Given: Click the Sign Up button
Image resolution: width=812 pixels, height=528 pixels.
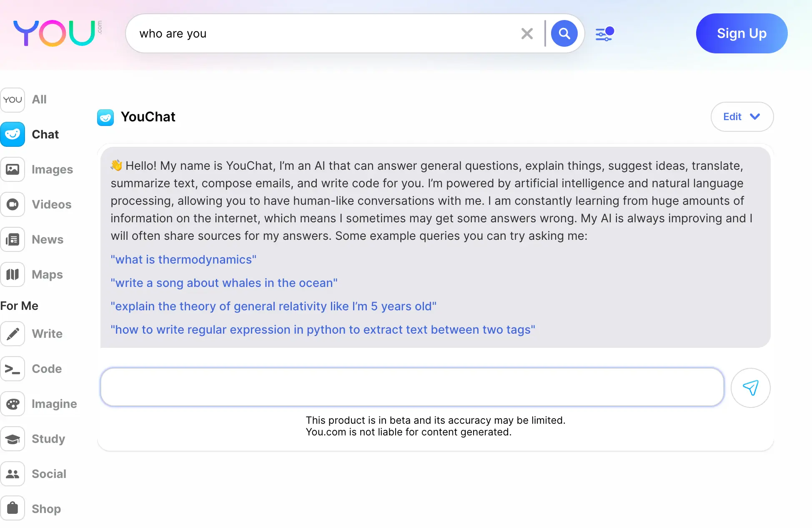Looking at the screenshot, I should point(742,33).
